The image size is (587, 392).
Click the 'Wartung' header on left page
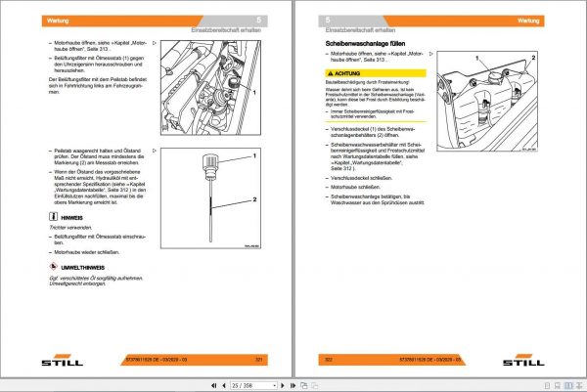tap(58, 21)
